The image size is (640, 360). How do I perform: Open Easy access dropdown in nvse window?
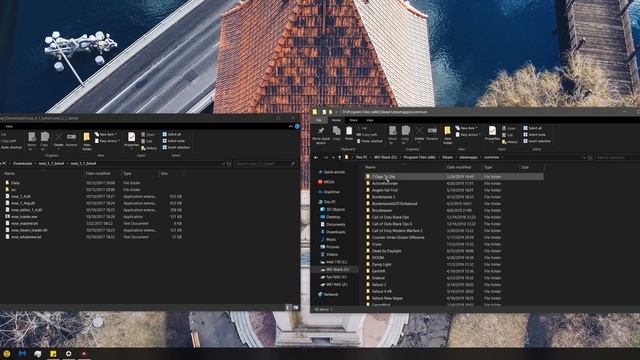tap(107, 141)
